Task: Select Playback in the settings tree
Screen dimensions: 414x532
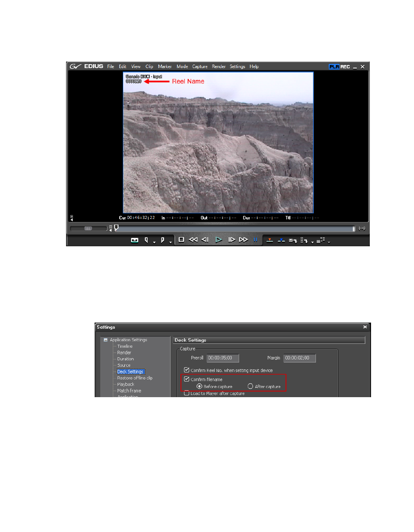Action: pyautogui.click(x=125, y=384)
